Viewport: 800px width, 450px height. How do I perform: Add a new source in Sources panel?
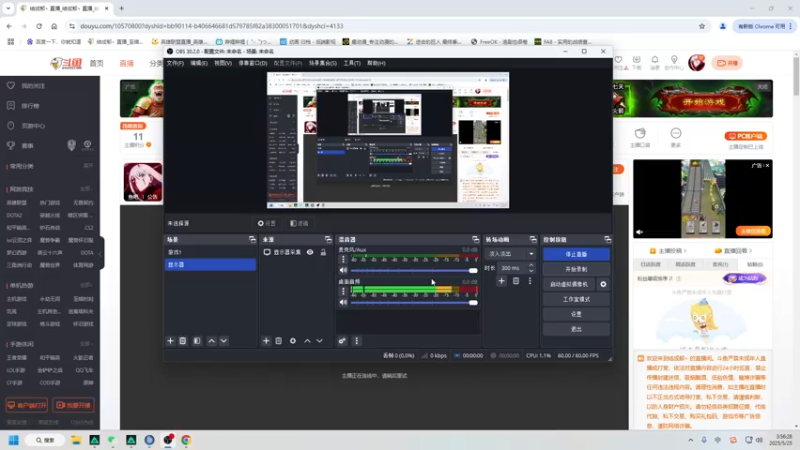(x=266, y=341)
